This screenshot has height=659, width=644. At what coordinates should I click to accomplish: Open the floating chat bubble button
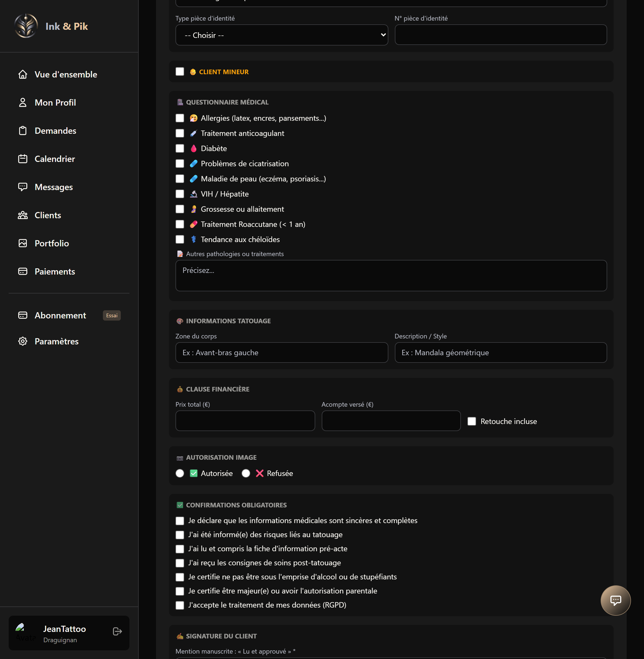pyautogui.click(x=615, y=600)
